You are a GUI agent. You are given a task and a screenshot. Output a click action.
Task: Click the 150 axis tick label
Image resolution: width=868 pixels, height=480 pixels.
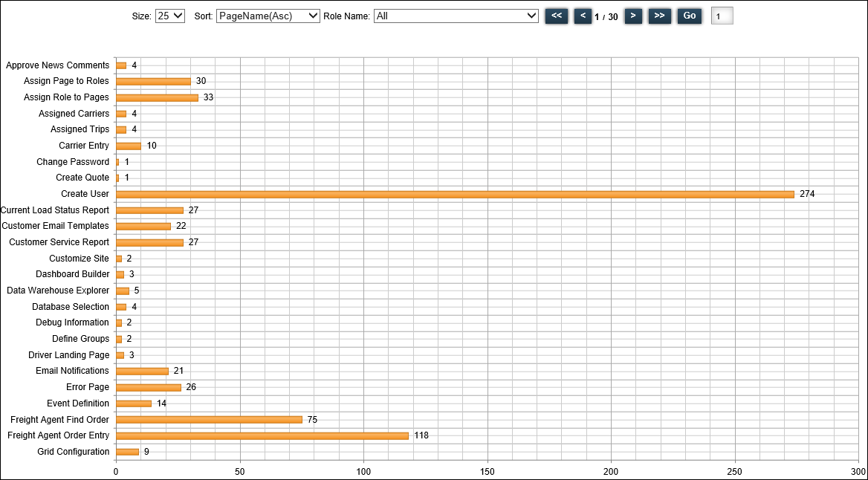(488, 470)
